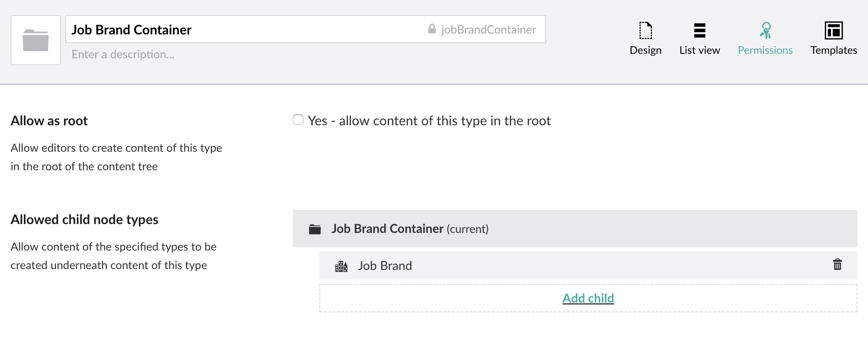Click the Job Brand Container (current) row

click(575, 228)
